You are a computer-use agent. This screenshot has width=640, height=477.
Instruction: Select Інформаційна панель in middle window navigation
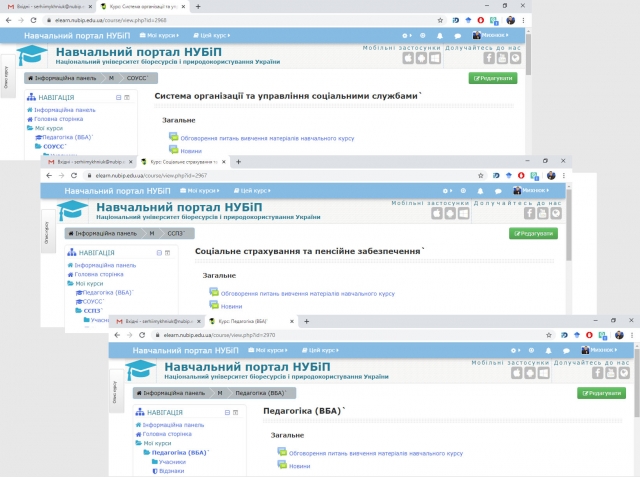pos(105,265)
